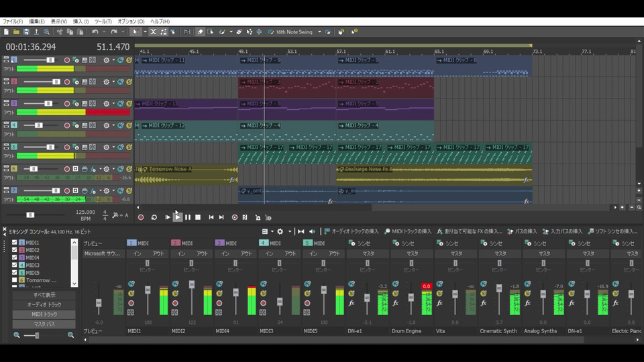Mute track 3 in the track list
The image size is (644, 362).
tap(121, 104)
